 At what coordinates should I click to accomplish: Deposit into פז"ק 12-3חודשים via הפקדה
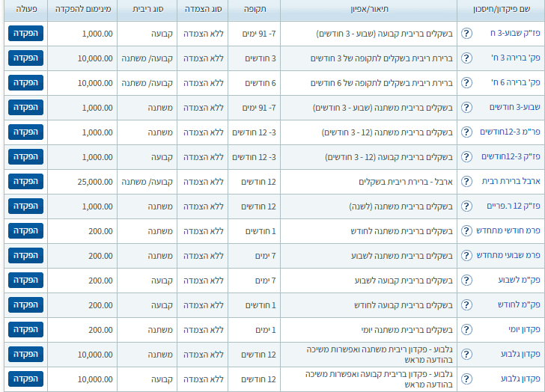(25, 156)
